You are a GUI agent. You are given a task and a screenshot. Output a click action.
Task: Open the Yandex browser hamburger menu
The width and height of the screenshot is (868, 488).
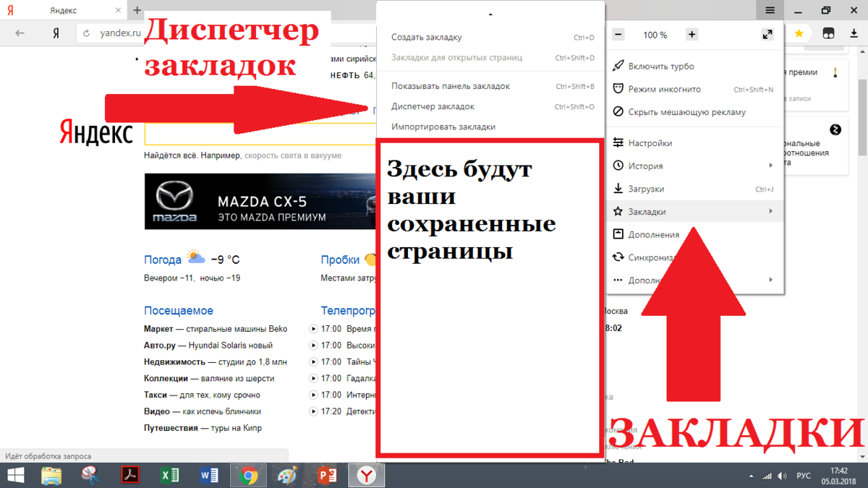(770, 10)
